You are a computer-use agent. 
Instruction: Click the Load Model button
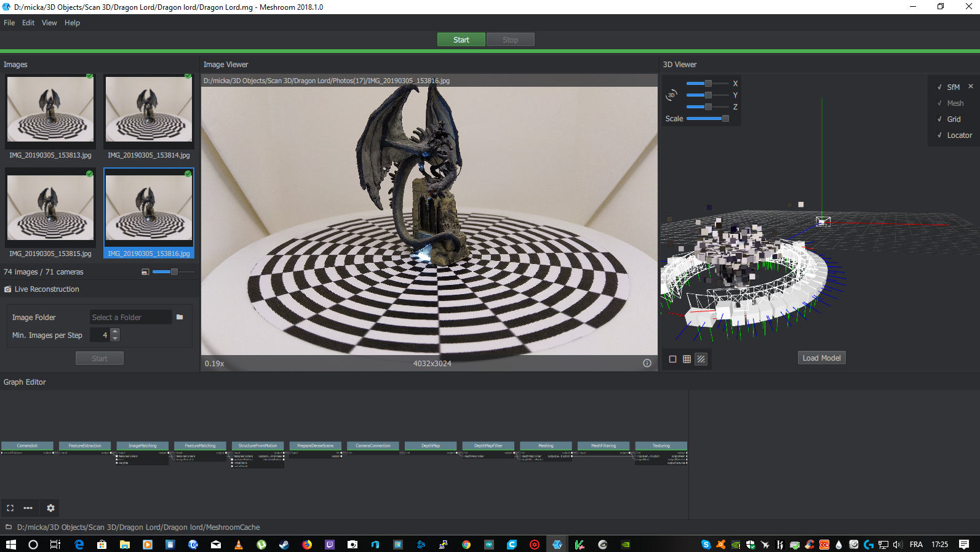pos(821,358)
